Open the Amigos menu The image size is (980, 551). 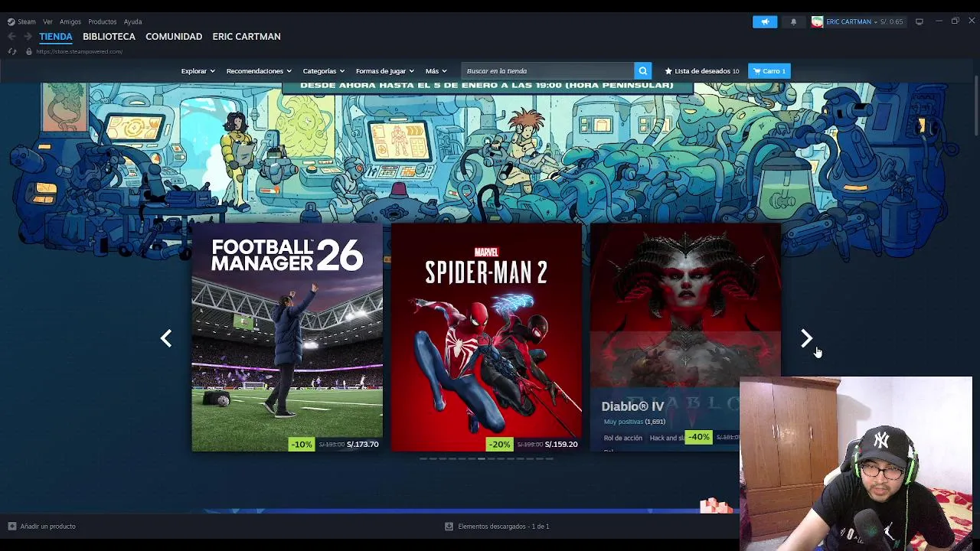70,21
